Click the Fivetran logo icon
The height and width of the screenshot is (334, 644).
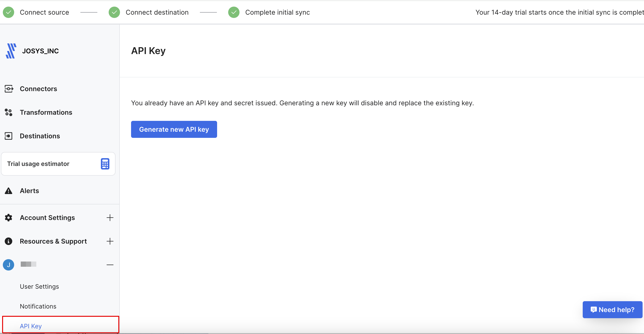pyautogui.click(x=11, y=51)
